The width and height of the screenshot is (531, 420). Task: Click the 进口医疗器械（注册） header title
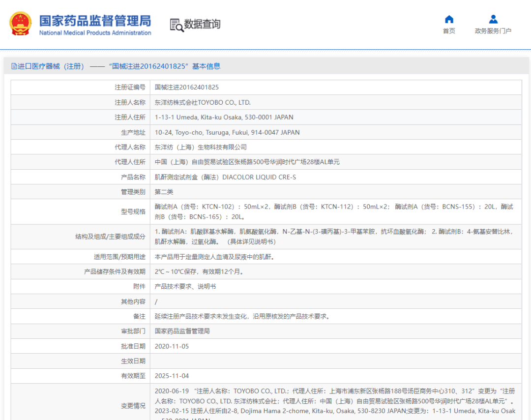coord(51,66)
